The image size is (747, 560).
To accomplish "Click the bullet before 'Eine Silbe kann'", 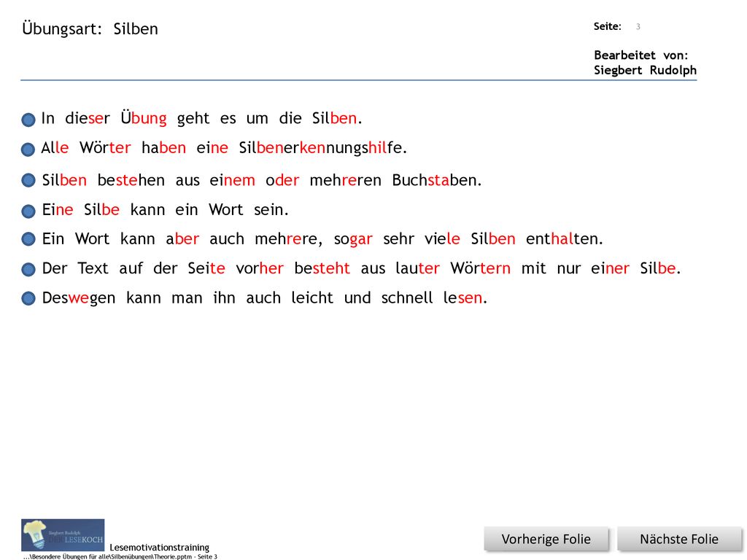I will click(28, 211).
